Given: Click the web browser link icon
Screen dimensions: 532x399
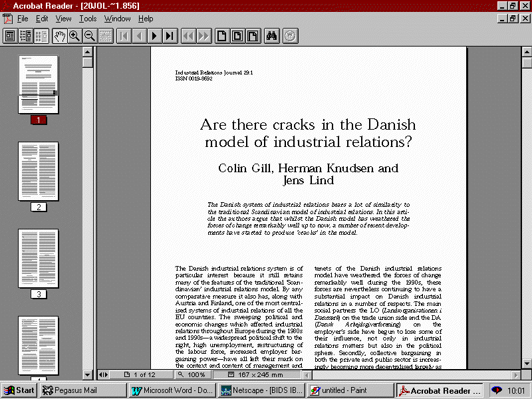Looking at the screenshot, I should pyautogui.click(x=290, y=36).
